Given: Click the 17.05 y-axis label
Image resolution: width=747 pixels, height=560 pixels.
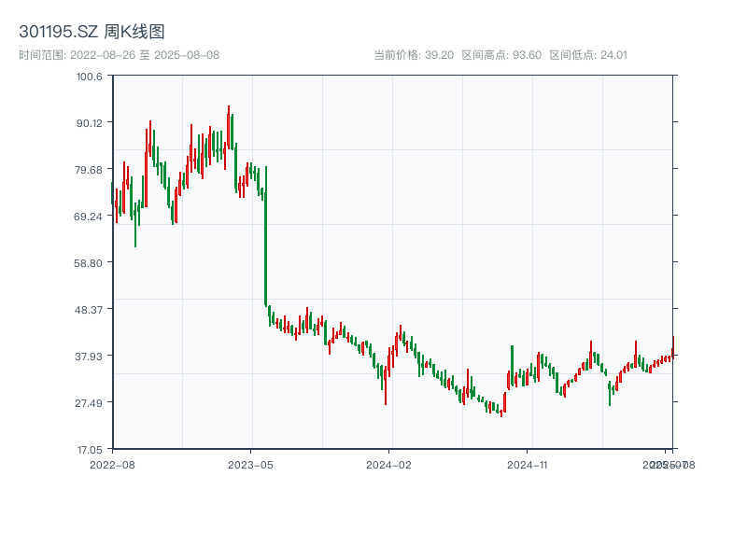Looking at the screenshot, I should click(90, 449).
